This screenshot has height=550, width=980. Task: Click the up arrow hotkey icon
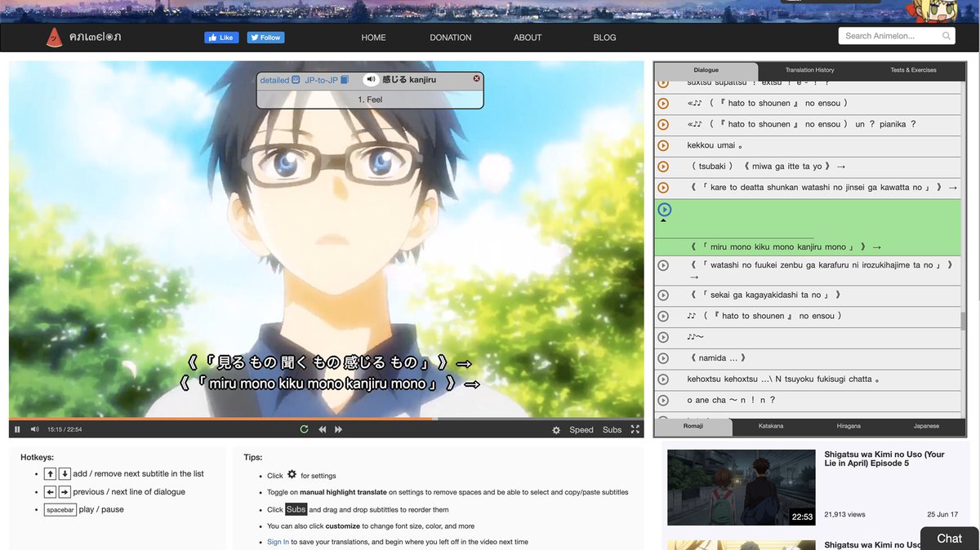point(50,473)
